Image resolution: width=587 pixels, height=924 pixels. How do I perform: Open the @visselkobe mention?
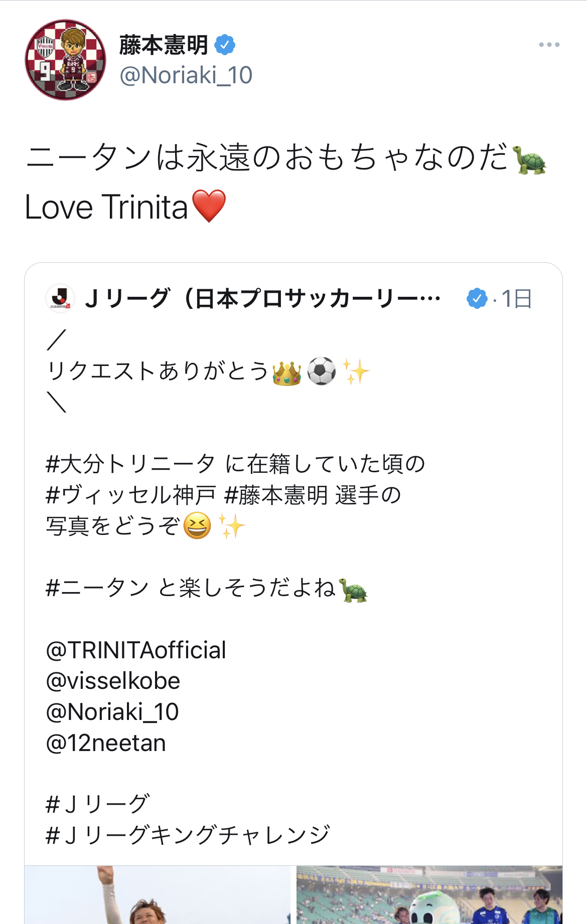[113, 681]
